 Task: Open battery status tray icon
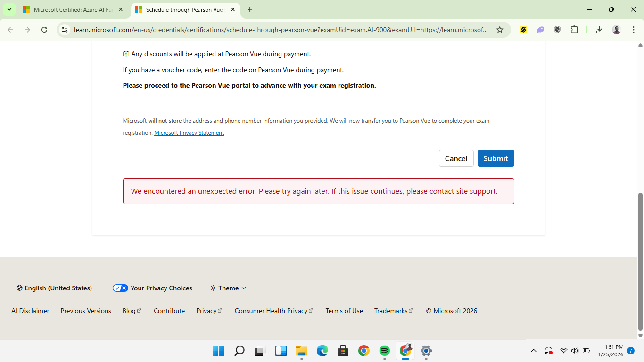586,351
